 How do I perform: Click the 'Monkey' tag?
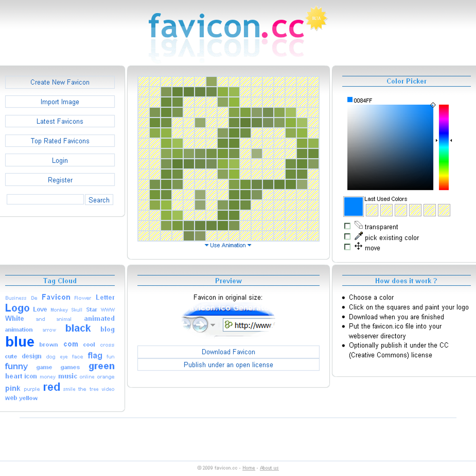coord(59,310)
